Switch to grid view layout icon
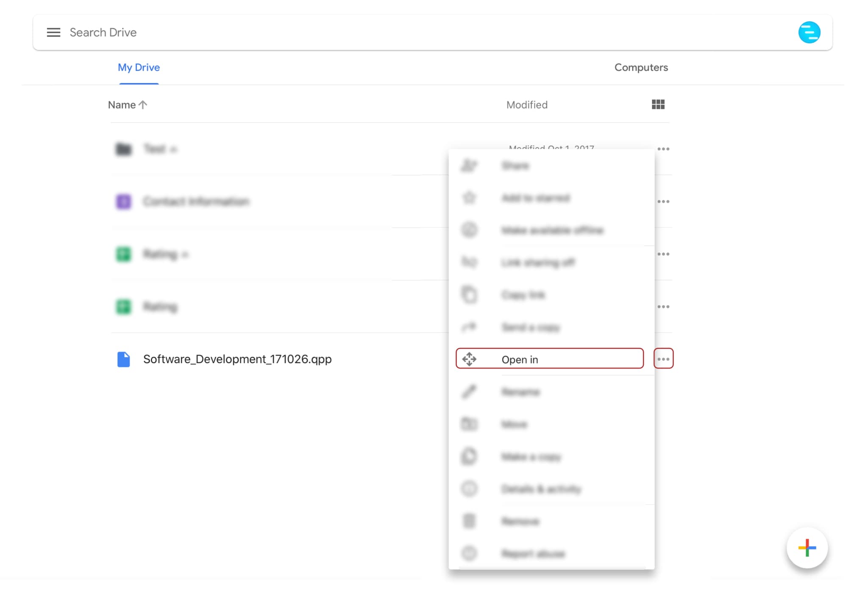868x613 pixels. click(658, 105)
